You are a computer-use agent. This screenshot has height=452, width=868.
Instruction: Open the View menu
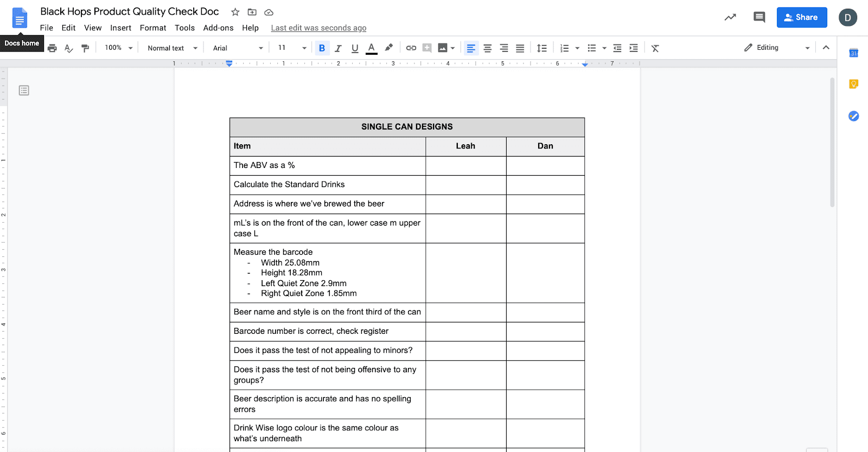[93, 28]
